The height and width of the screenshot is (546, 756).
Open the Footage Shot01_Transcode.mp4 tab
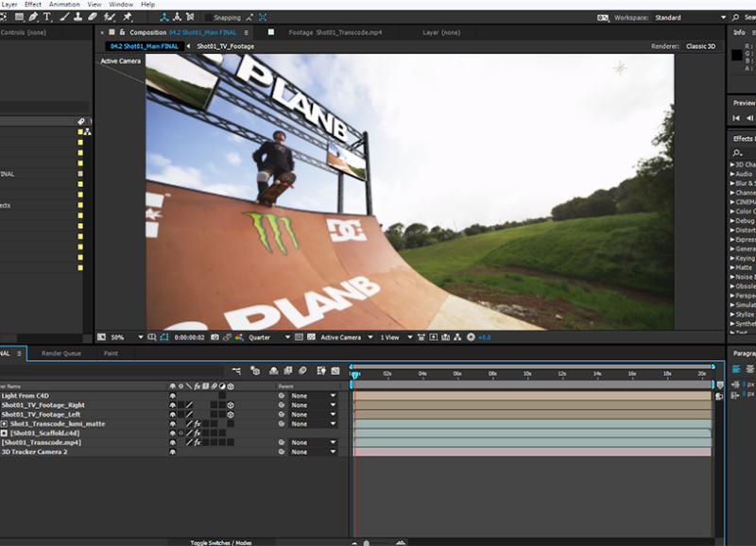335,32
